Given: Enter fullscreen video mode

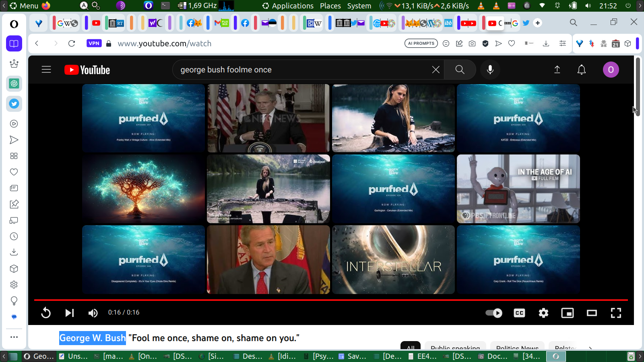Looking at the screenshot, I should click(616, 313).
